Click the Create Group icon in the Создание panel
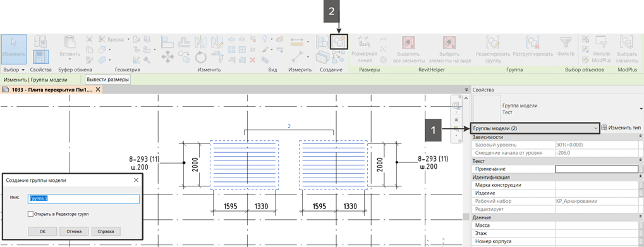 pos(339,42)
